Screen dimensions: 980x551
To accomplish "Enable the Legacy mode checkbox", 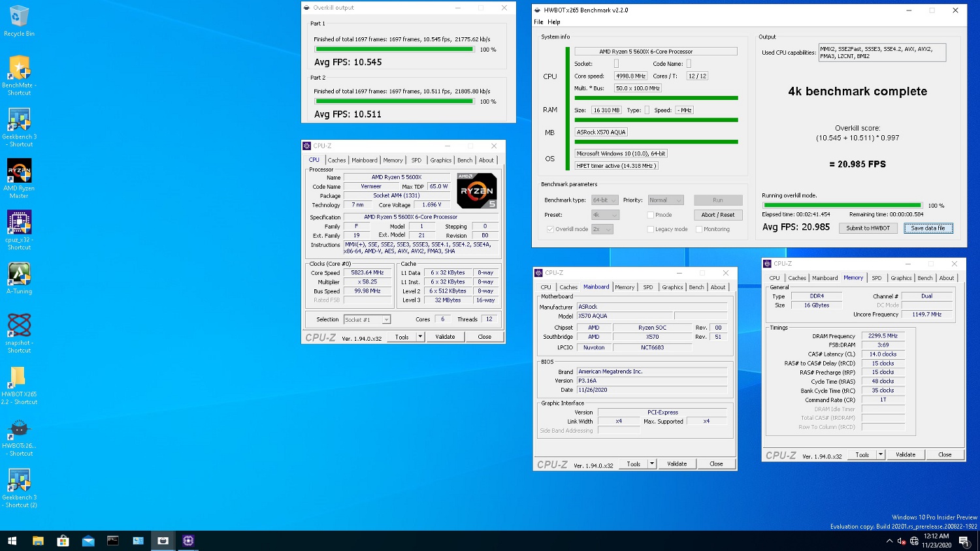I will click(650, 229).
